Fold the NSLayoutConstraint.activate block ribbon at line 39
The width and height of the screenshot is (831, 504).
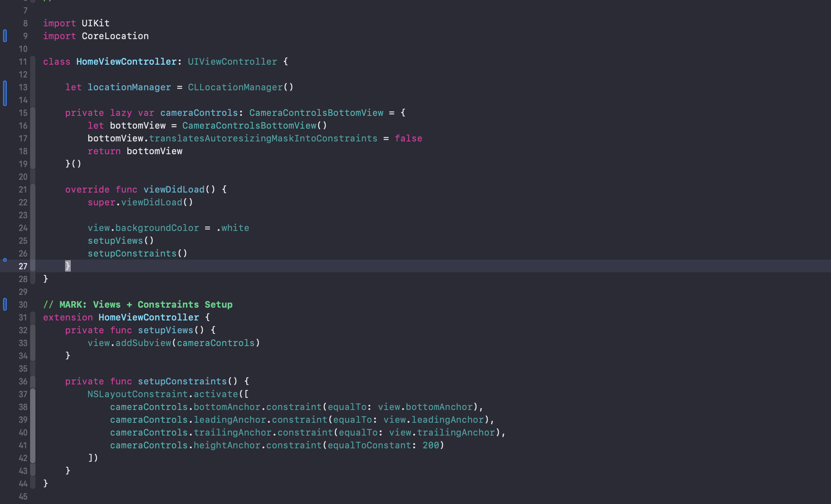tap(33, 420)
